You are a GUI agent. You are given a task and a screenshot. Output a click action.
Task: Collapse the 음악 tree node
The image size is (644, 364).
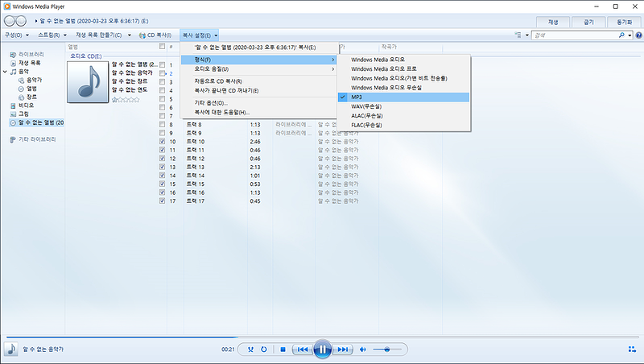[5, 72]
